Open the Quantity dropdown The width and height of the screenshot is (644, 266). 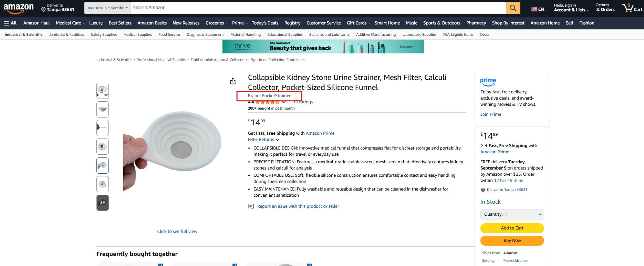pos(512,214)
